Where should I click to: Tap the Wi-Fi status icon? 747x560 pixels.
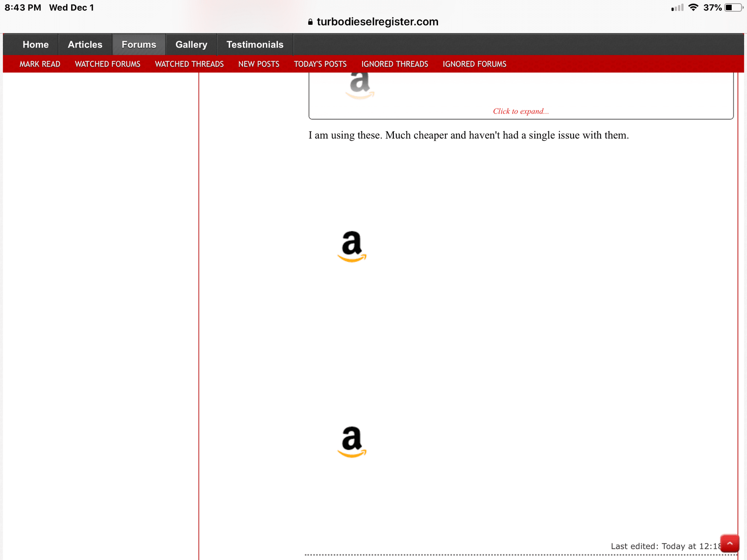tap(693, 7)
